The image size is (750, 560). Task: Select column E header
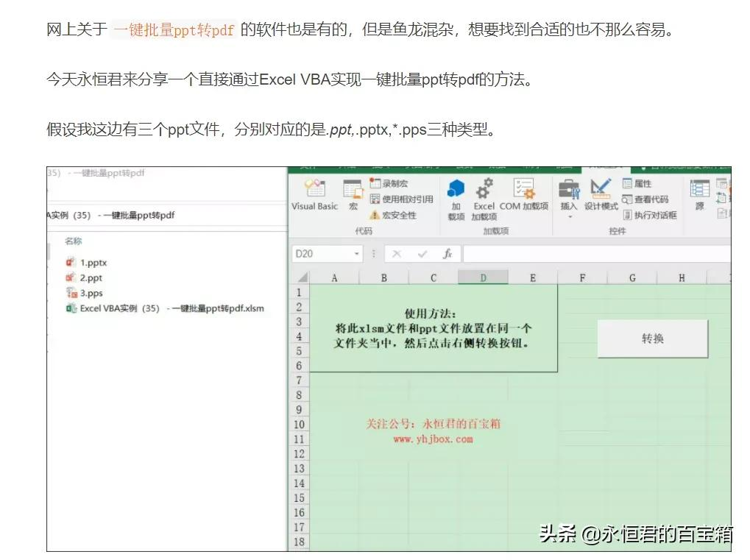click(x=533, y=278)
